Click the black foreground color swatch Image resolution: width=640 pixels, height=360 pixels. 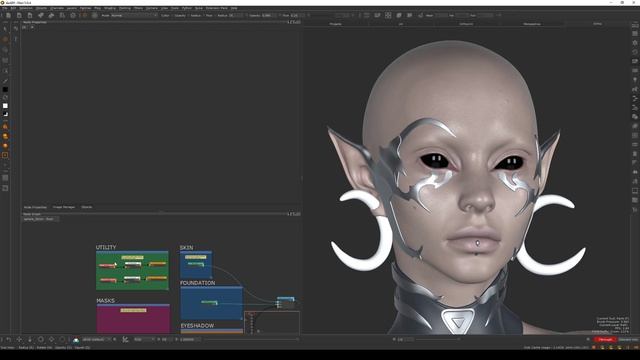[x=5, y=89]
